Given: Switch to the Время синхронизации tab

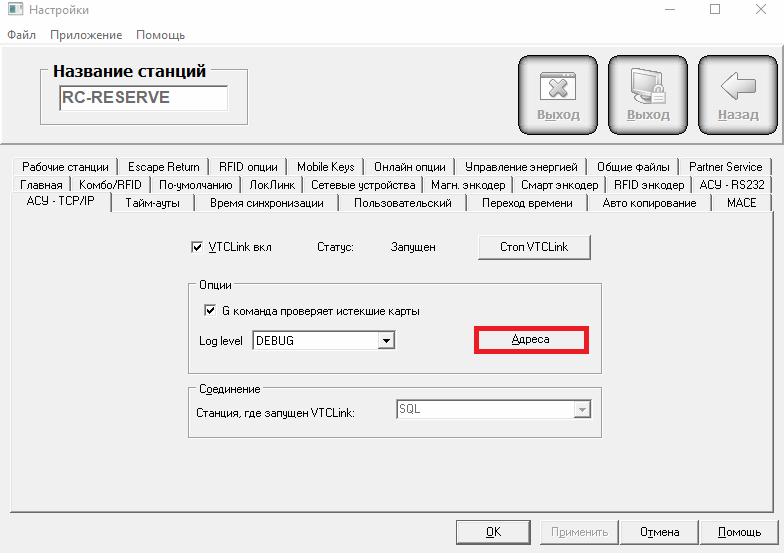Looking at the screenshot, I should point(266,203).
